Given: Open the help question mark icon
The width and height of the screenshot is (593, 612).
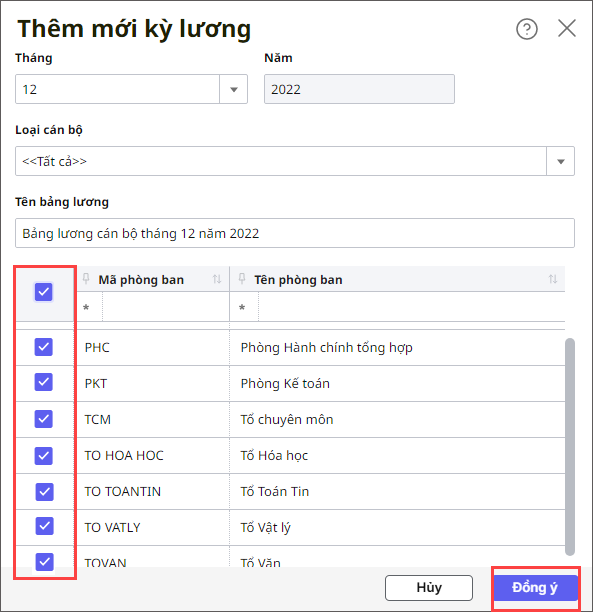Looking at the screenshot, I should [x=527, y=29].
